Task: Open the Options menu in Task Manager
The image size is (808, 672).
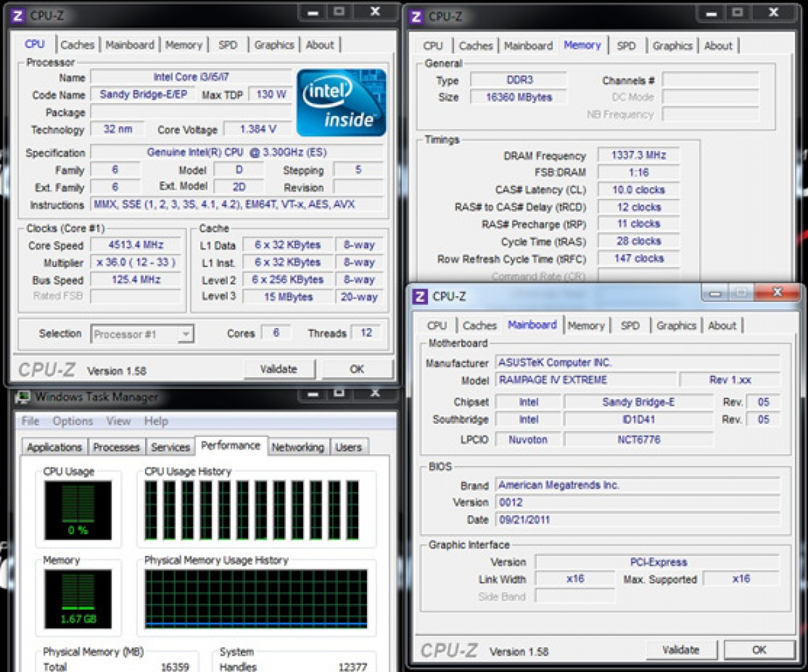Action: pyautogui.click(x=73, y=421)
